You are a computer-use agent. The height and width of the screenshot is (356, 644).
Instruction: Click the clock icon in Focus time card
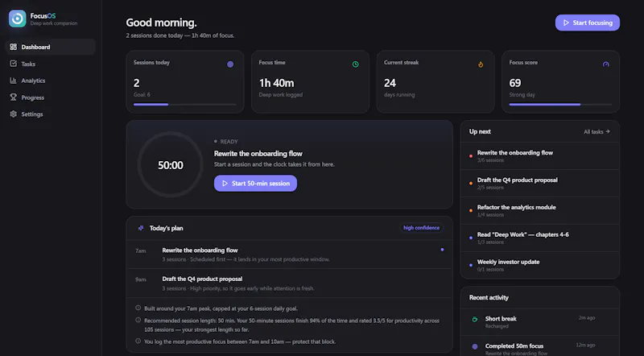(356, 64)
